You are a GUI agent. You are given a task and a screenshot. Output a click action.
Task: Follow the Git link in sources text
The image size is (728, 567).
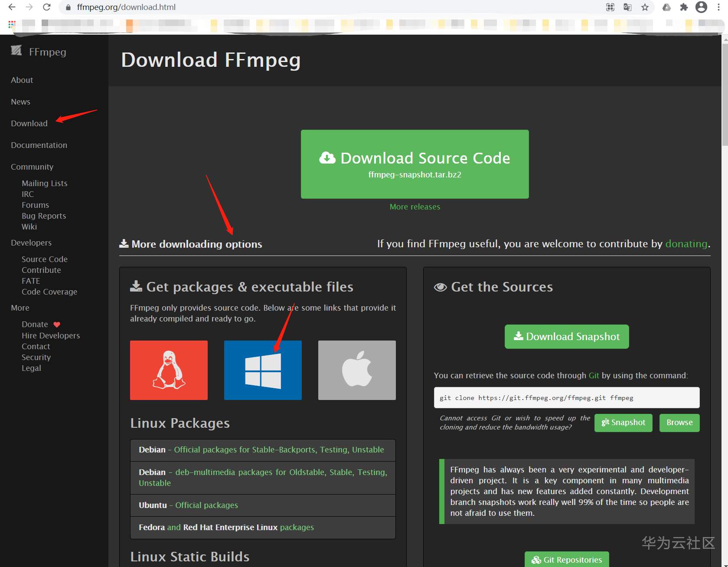[594, 375]
